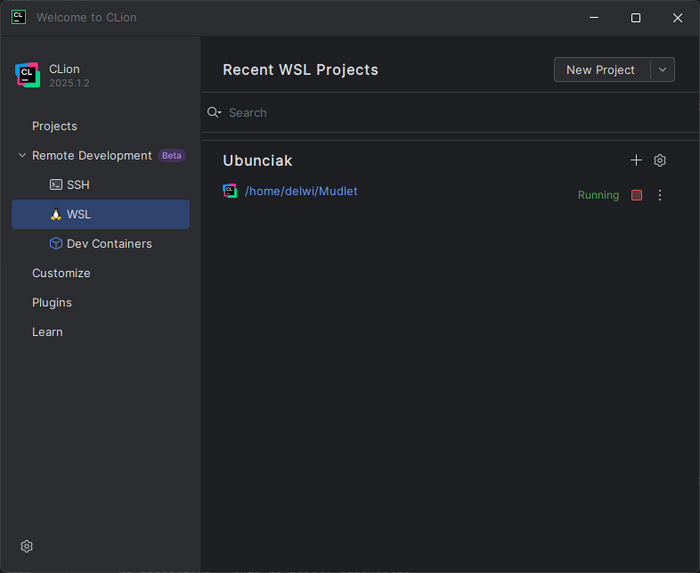Maximize the Welcome to CLion window
Screen dimensions: 700x573
pyautogui.click(x=636, y=18)
